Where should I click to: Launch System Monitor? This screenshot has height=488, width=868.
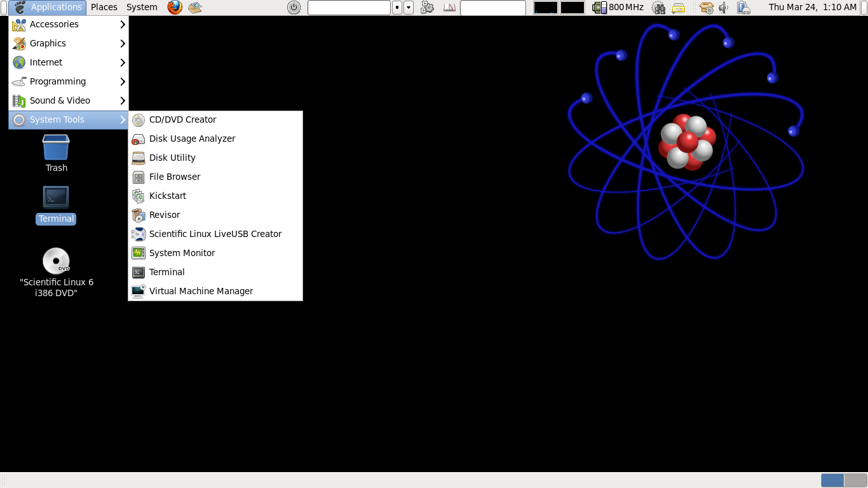point(215,253)
